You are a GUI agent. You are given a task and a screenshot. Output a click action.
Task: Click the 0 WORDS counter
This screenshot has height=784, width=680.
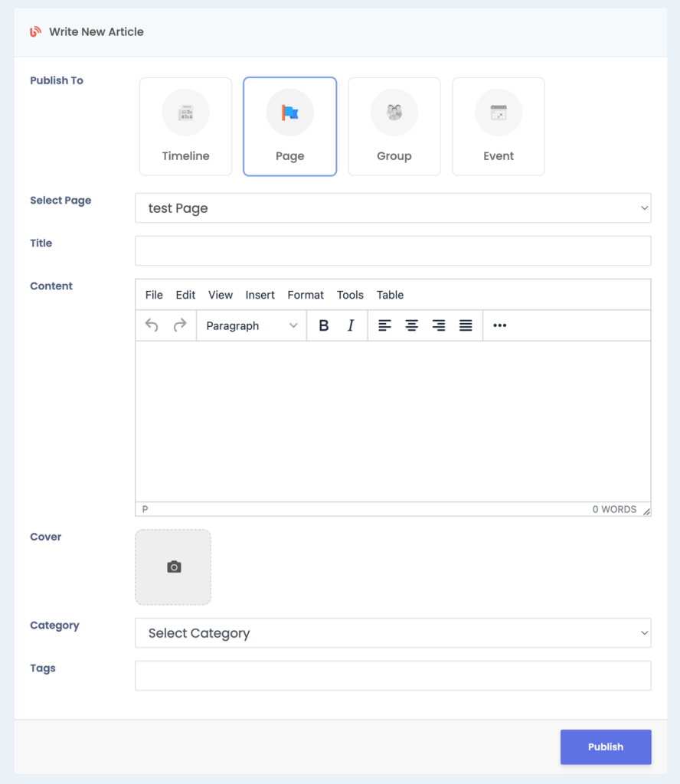click(614, 509)
